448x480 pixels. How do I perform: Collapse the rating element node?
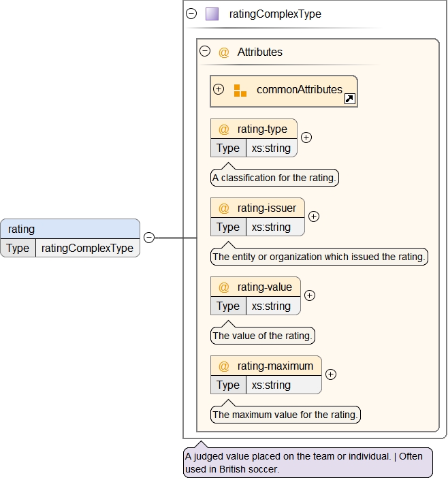coord(149,238)
